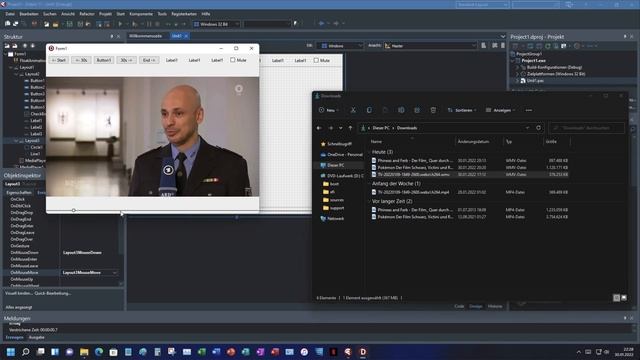Click the Pause icon in Delphi toolbar

coord(149,24)
